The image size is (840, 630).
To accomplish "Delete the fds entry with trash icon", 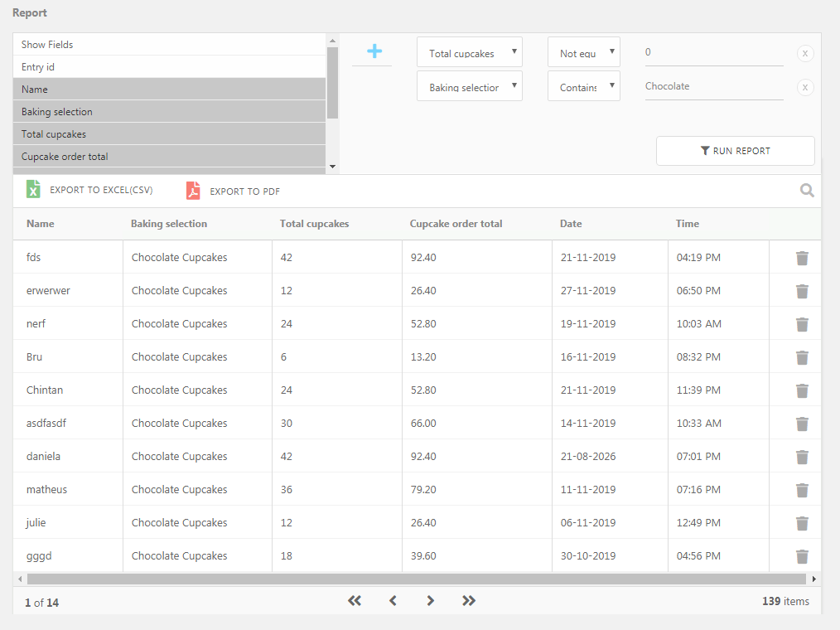I will click(x=802, y=258).
